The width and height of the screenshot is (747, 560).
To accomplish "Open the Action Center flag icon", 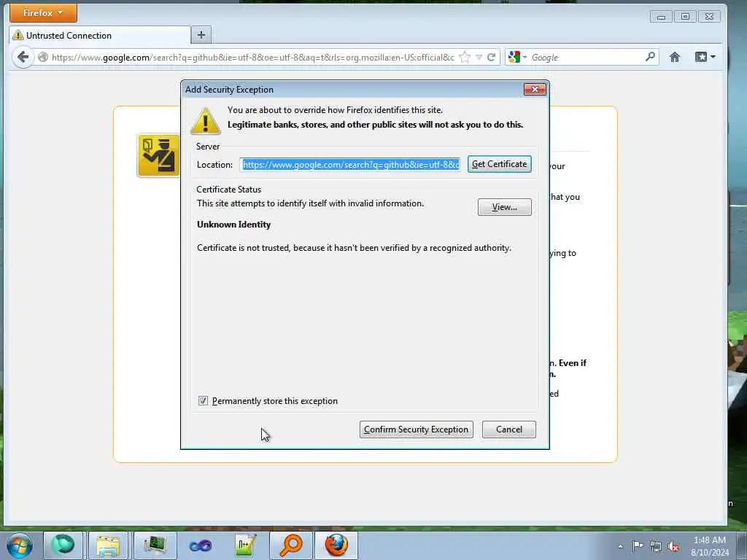I will click(x=638, y=545).
